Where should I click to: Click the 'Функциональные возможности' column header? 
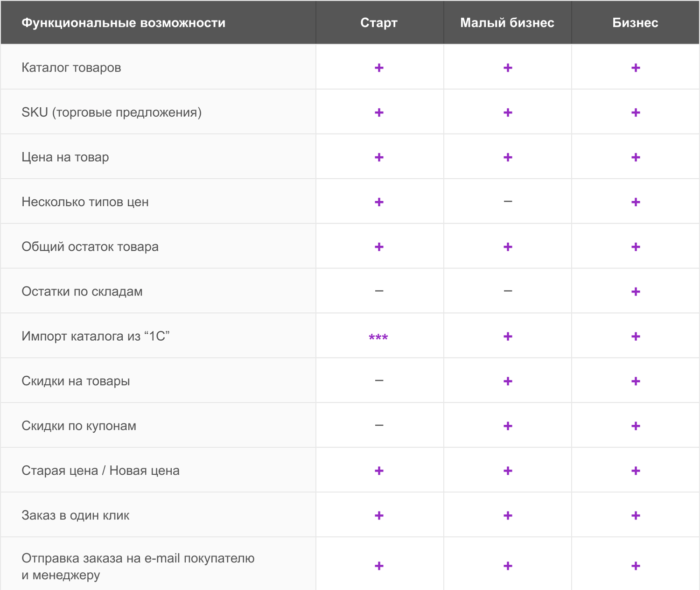(x=124, y=23)
